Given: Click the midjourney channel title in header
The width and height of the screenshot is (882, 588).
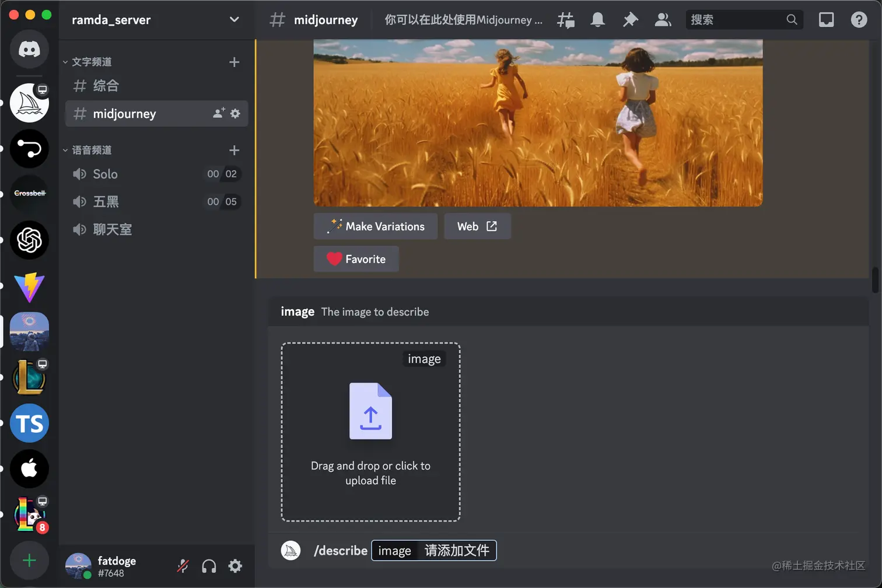Looking at the screenshot, I should pyautogui.click(x=325, y=20).
